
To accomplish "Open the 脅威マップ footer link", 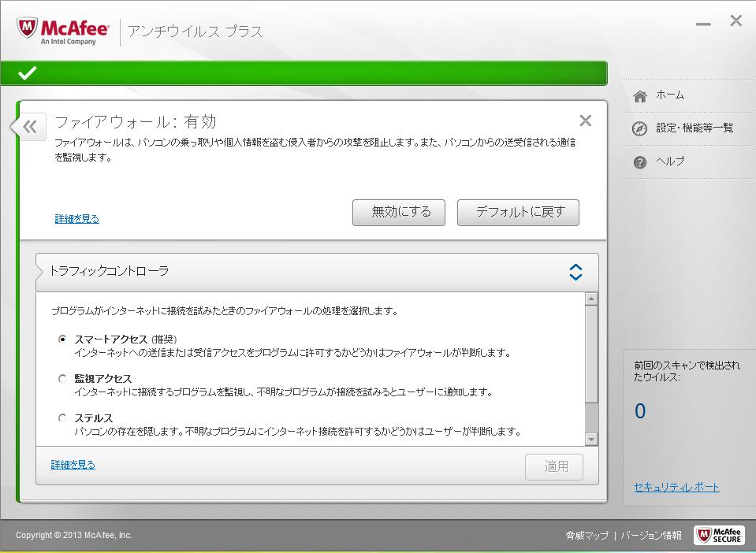I will [587, 535].
